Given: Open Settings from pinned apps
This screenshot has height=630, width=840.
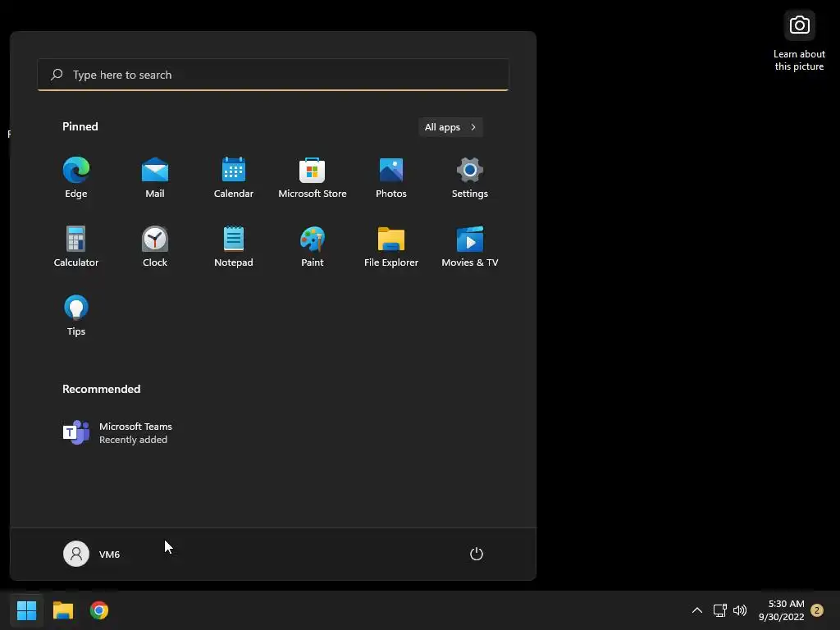Looking at the screenshot, I should click(x=470, y=178).
